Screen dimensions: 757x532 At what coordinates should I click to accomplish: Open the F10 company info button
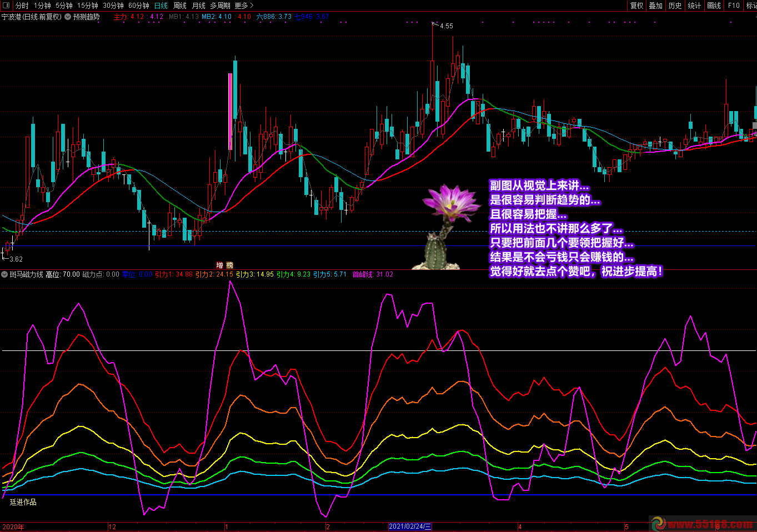[734, 6]
